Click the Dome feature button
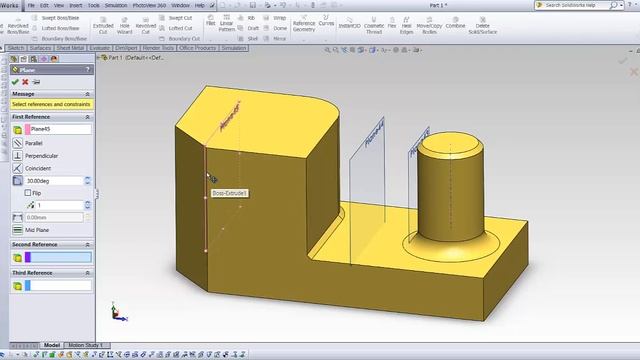Image resolution: width=640 pixels, height=360 pixels. click(x=276, y=28)
